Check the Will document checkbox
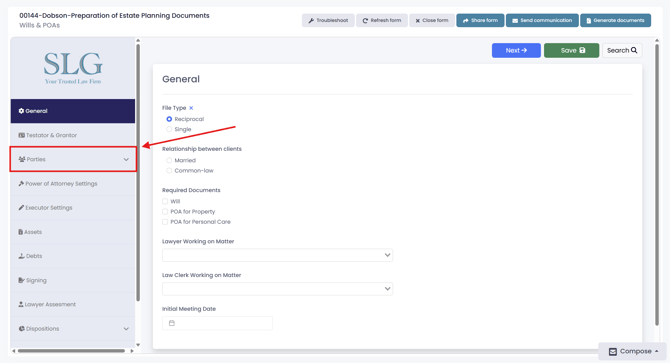This screenshot has height=363, width=670. point(165,202)
